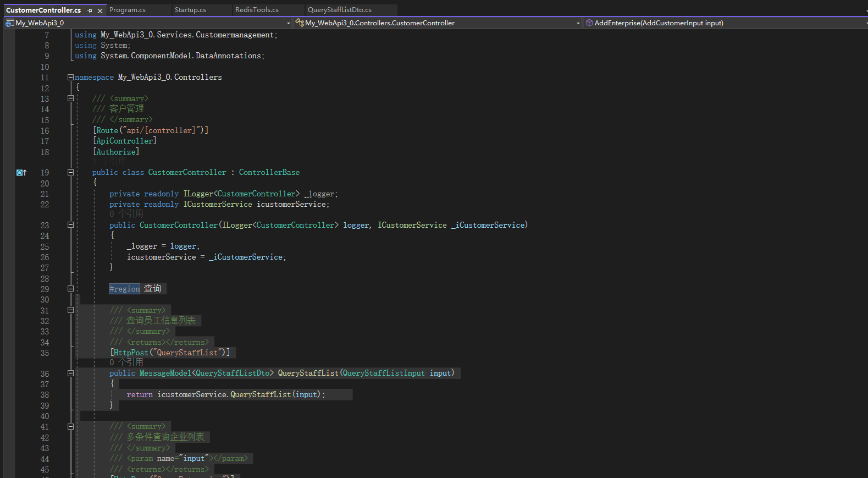This screenshot has width=868, height=478.
Task: Click the Services.Customermanagement using line
Action: (x=176, y=35)
